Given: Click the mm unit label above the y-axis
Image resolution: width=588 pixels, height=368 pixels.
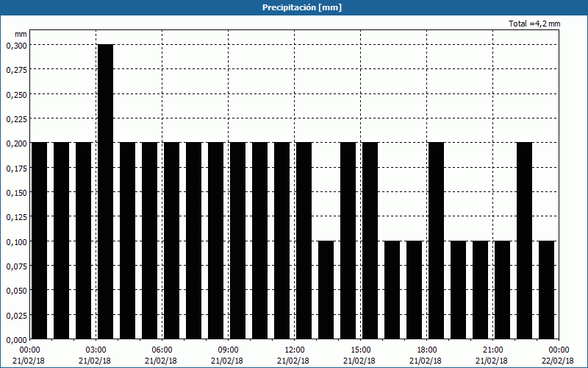Looking at the screenshot, I should point(21,34).
